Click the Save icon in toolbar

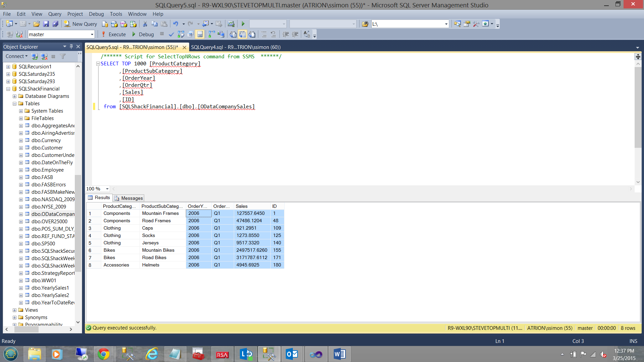tap(46, 24)
